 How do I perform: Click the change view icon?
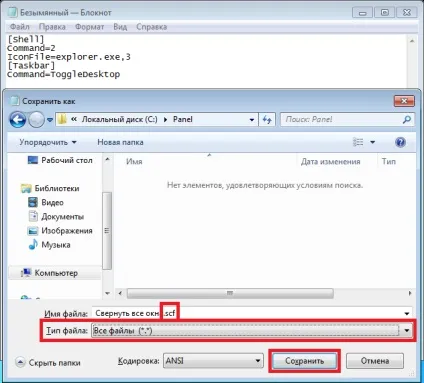358,142
